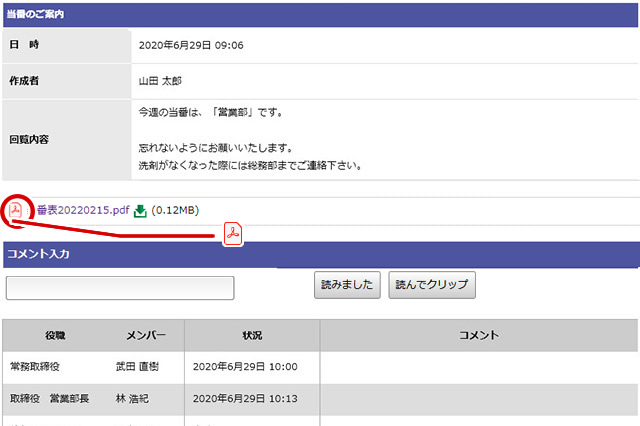Image resolution: width=640 pixels, height=426 pixels.
Task: Click the 読んでクリップ button
Action: (432, 285)
